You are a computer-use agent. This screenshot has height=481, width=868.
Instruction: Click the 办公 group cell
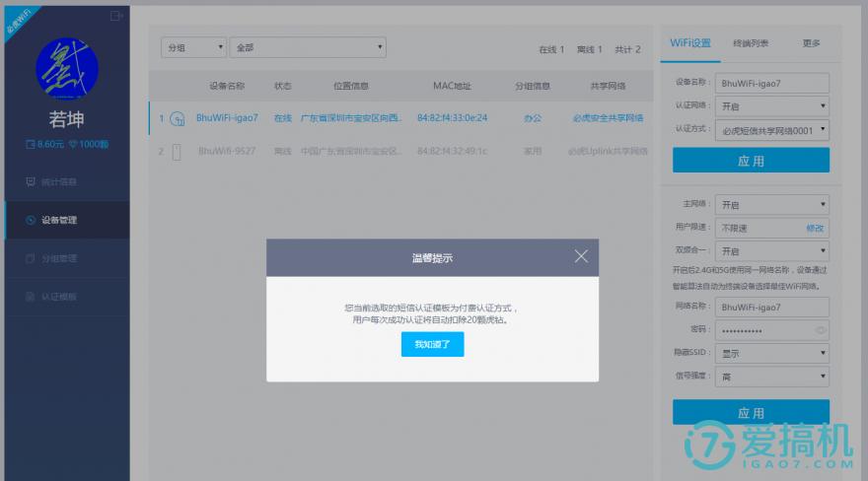pos(533,117)
